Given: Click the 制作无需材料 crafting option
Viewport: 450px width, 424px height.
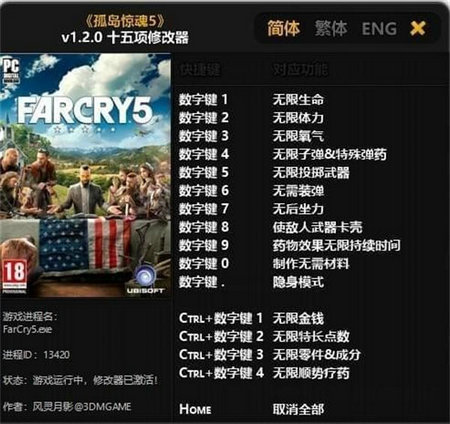Looking at the screenshot, I should 311,264.
